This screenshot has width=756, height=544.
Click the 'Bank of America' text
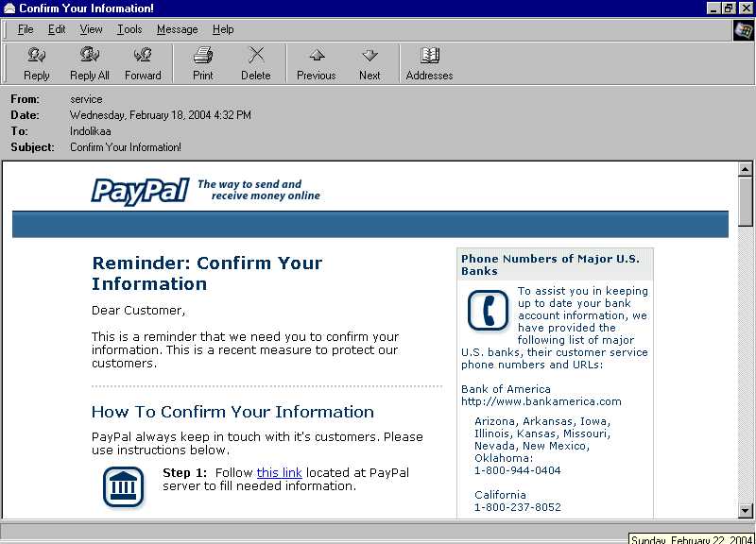(x=506, y=389)
